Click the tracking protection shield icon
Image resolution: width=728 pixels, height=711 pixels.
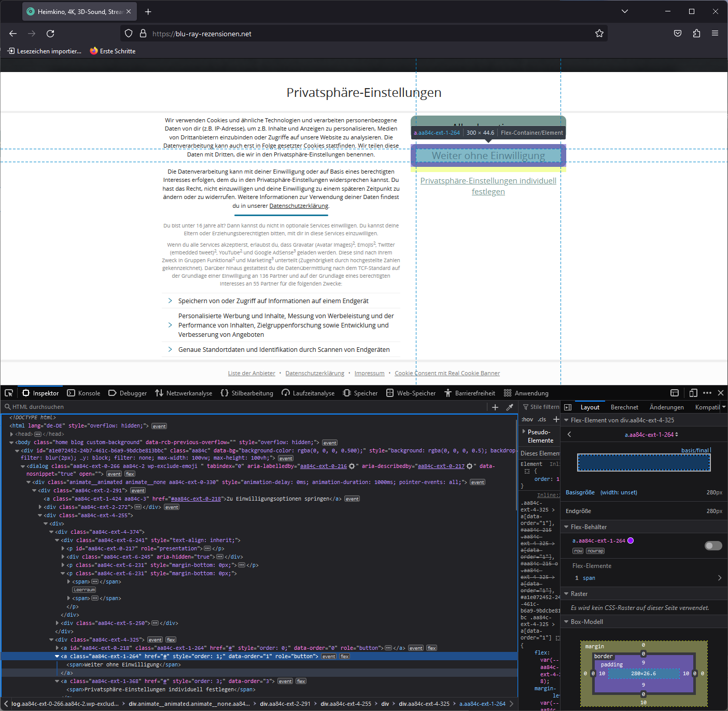pos(128,33)
